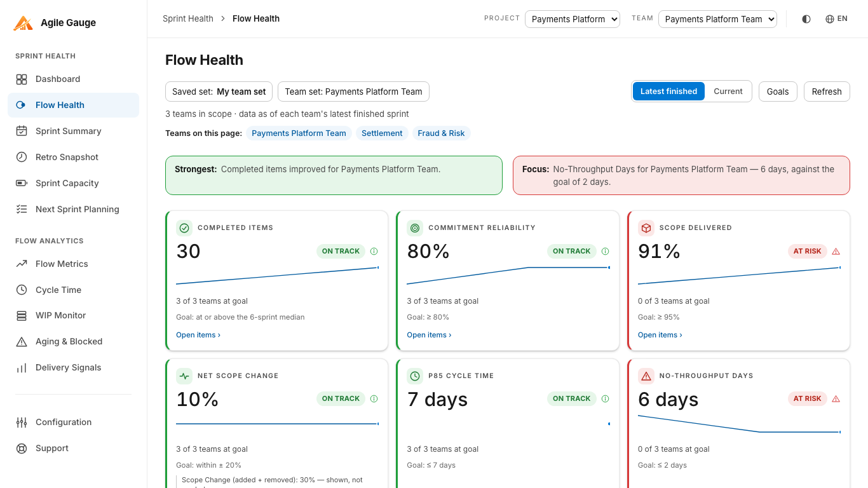The height and width of the screenshot is (488, 868).
Task: Click the No-Throughput Days warning icon
Action: 646,376
